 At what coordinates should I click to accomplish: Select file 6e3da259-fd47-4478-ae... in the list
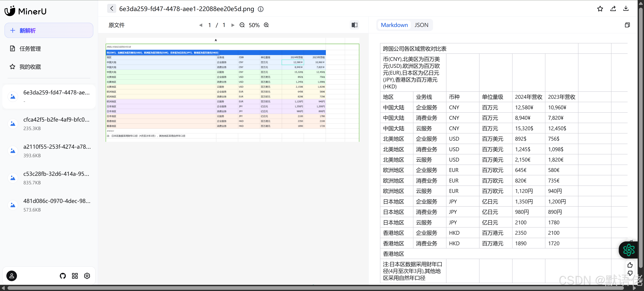coord(49,97)
